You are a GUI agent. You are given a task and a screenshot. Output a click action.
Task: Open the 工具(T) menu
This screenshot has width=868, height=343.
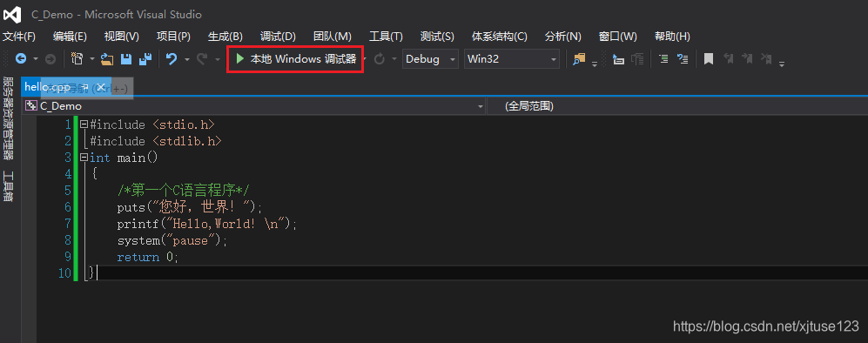[x=386, y=37]
